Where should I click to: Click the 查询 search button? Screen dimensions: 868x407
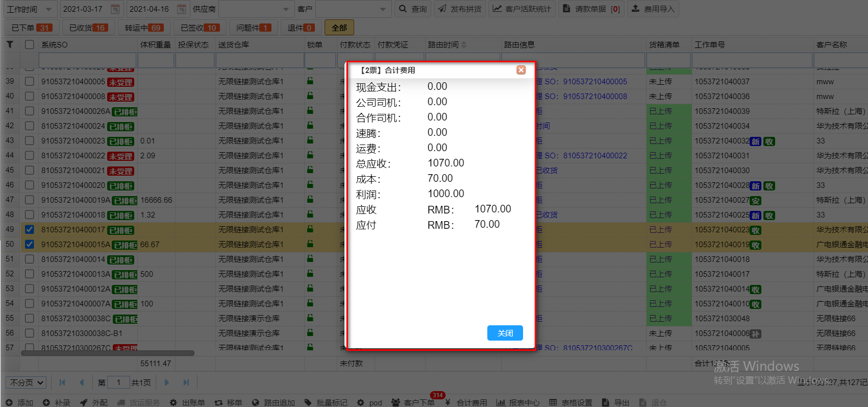(413, 9)
